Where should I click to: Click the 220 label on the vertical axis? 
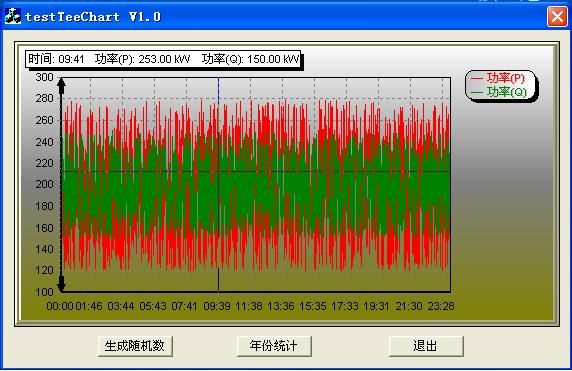tap(45, 163)
